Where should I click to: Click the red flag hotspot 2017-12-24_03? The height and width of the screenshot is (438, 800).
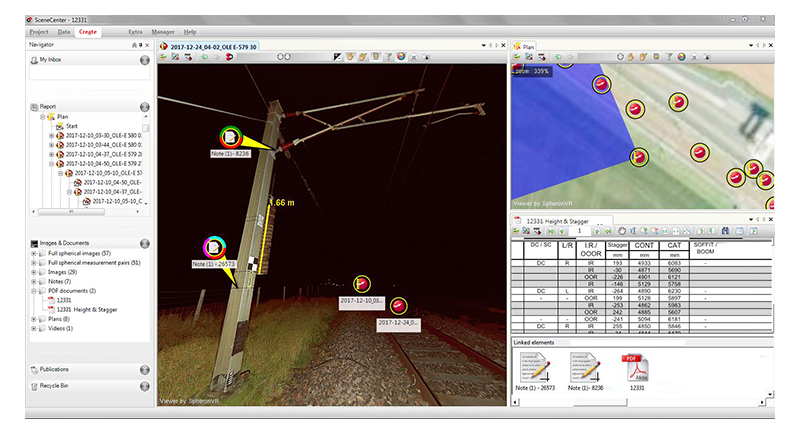point(399,306)
